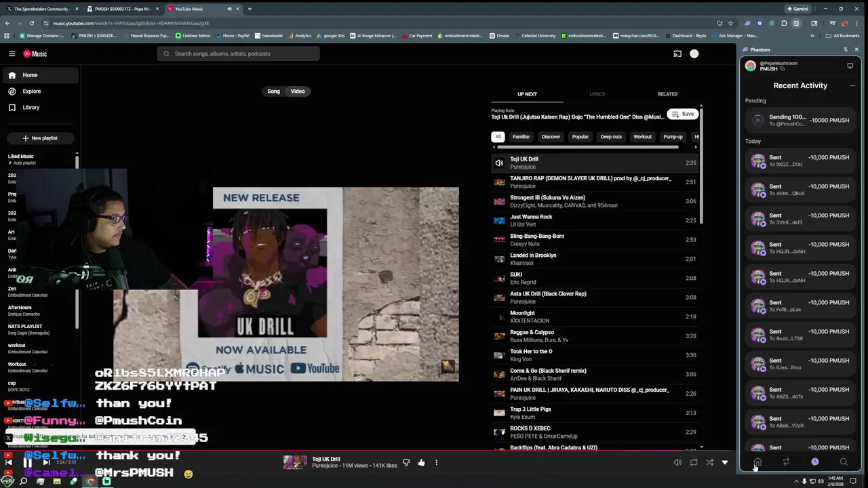Bookmark this page with star icon
The image size is (868, 488).
point(730,23)
